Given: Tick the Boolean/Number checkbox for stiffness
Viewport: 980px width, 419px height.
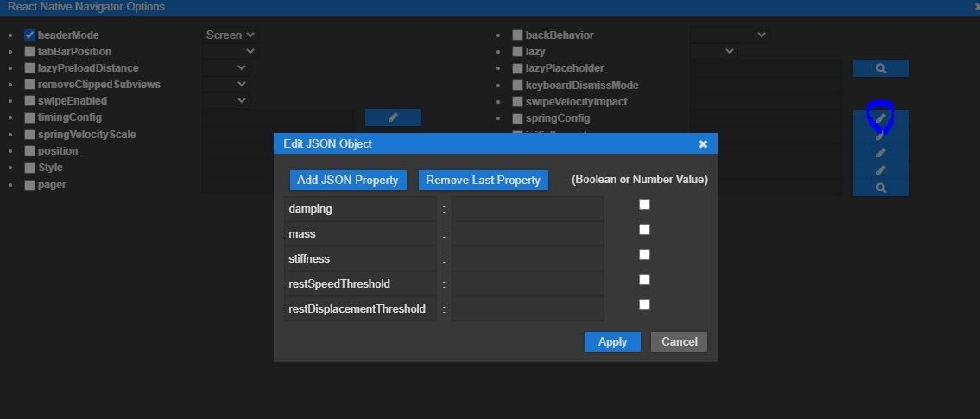Looking at the screenshot, I should (x=644, y=255).
